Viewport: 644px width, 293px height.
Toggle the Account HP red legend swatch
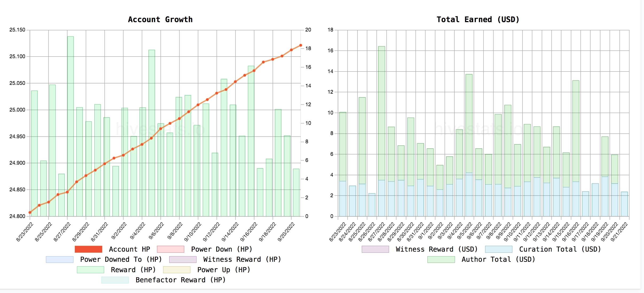click(x=88, y=249)
